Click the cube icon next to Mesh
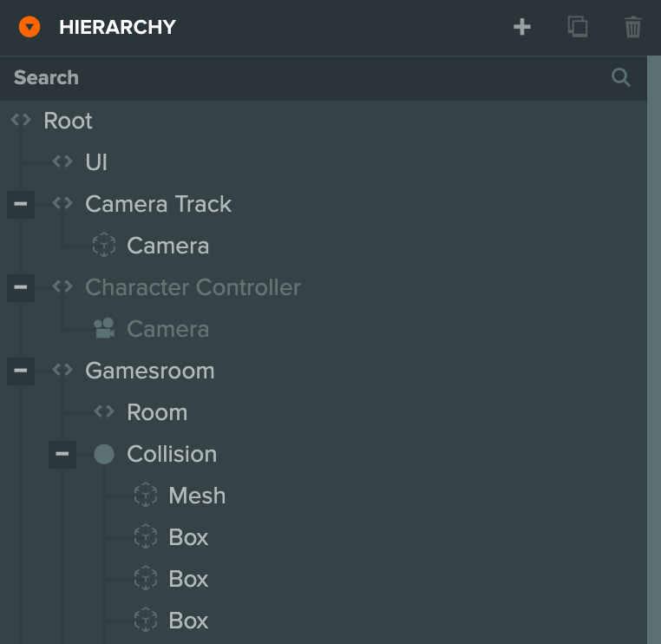This screenshot has height=644, width=661. pyautogui.click(x=146, y=496)
